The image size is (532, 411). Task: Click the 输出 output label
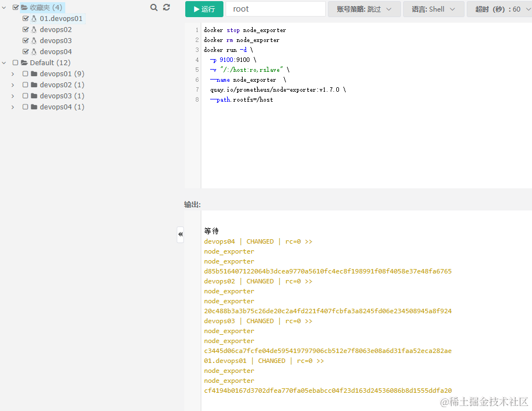pos(192,204)
